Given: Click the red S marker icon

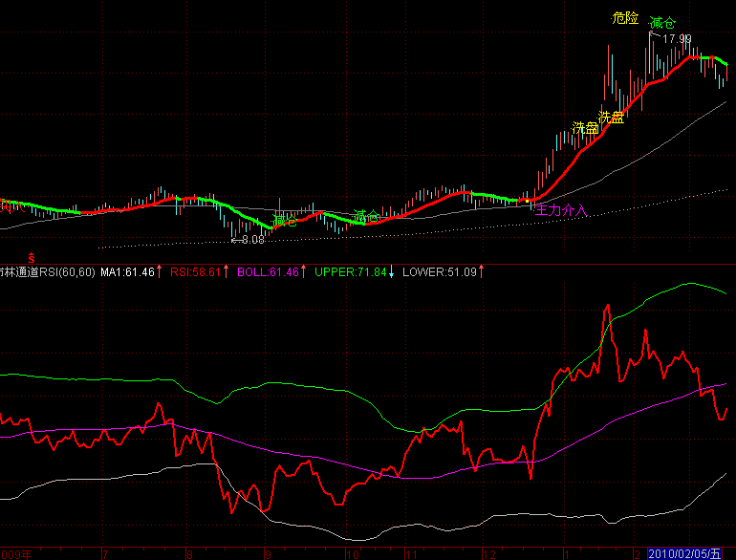Looking at the screenshot, I should (x=30, y=257).
